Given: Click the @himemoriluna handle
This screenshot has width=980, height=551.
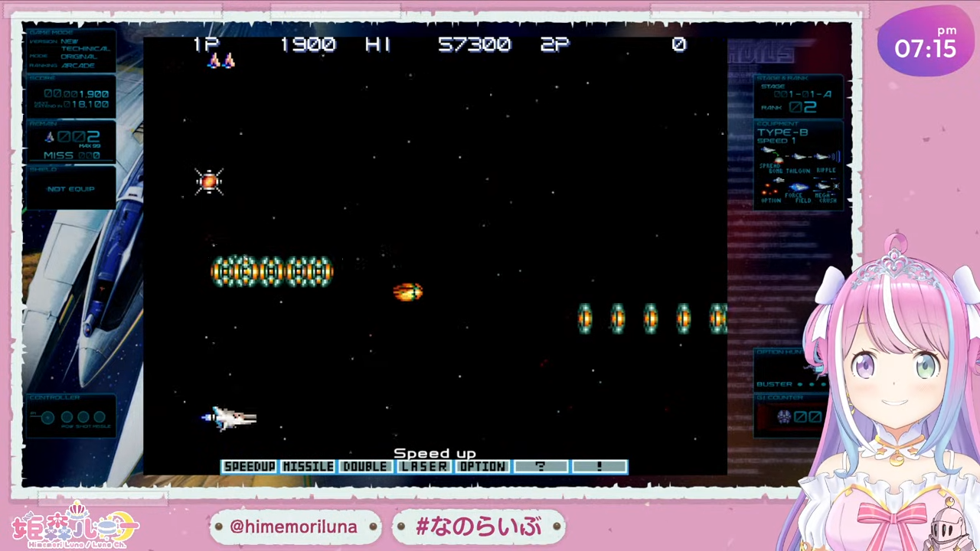Looking at the screenshot, I should [x=295, y=527].
